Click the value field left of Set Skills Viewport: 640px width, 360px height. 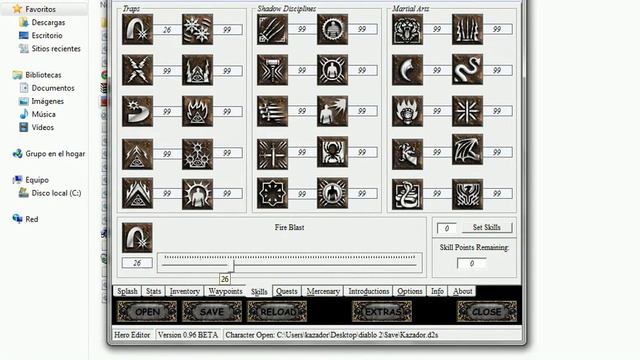point(447,228)
